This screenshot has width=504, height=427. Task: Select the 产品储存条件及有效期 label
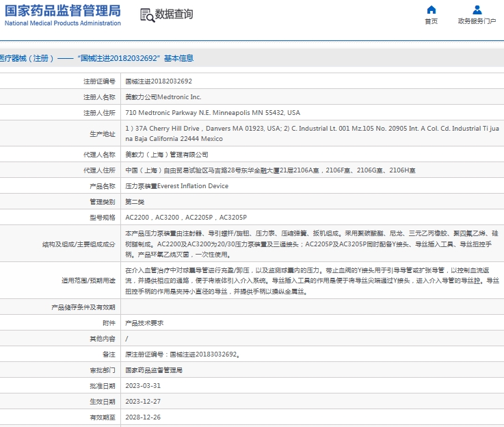coord(83,307)
